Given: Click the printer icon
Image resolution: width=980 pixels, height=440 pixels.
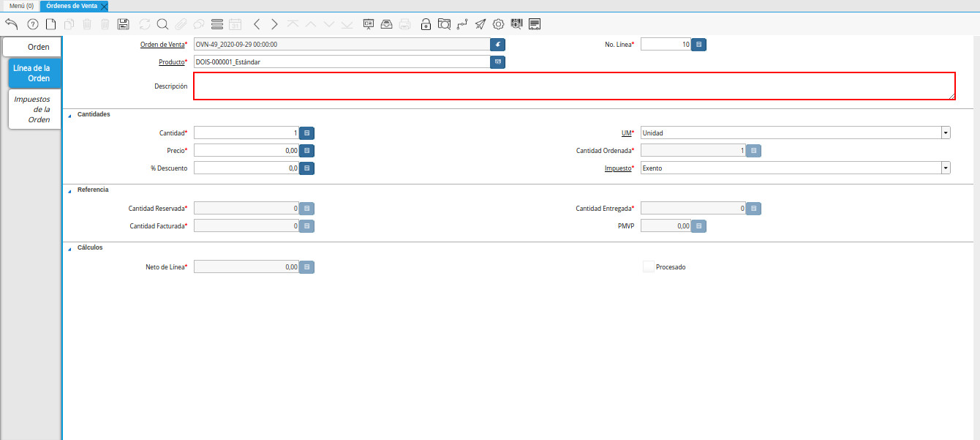Looking at the screenshot, I should pos(404,24).
